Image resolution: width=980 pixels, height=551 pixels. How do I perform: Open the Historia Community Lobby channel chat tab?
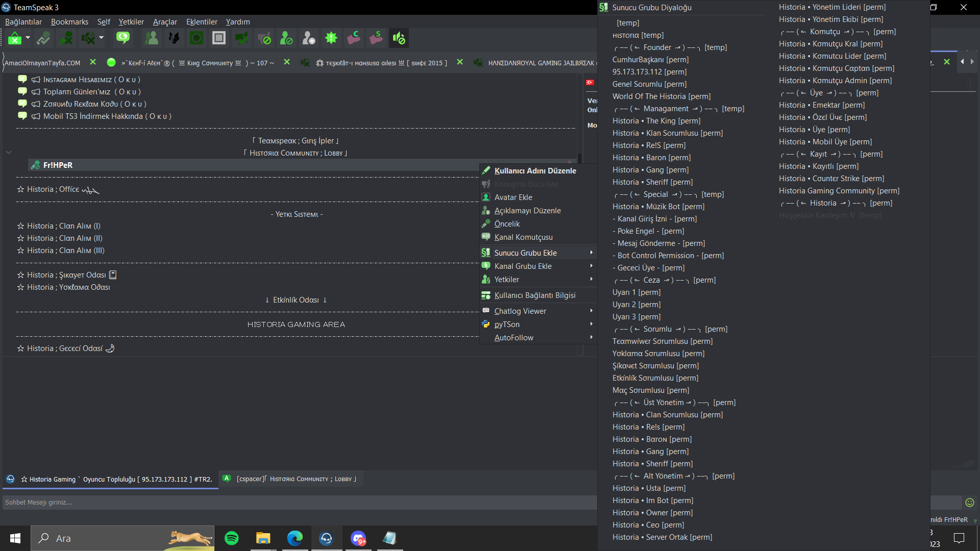291,479
